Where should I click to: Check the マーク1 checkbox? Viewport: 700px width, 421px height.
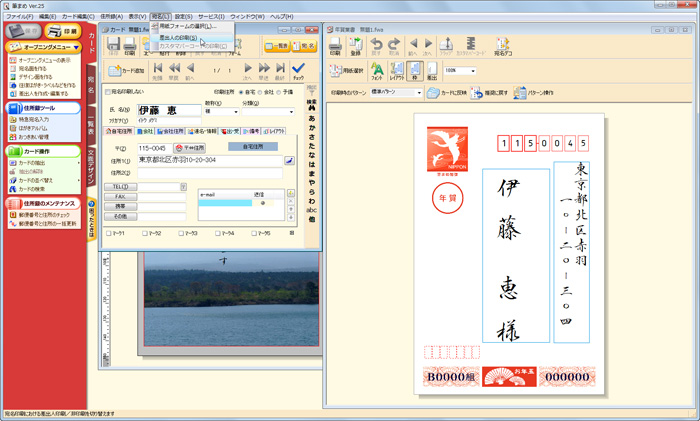coord(108,233)
